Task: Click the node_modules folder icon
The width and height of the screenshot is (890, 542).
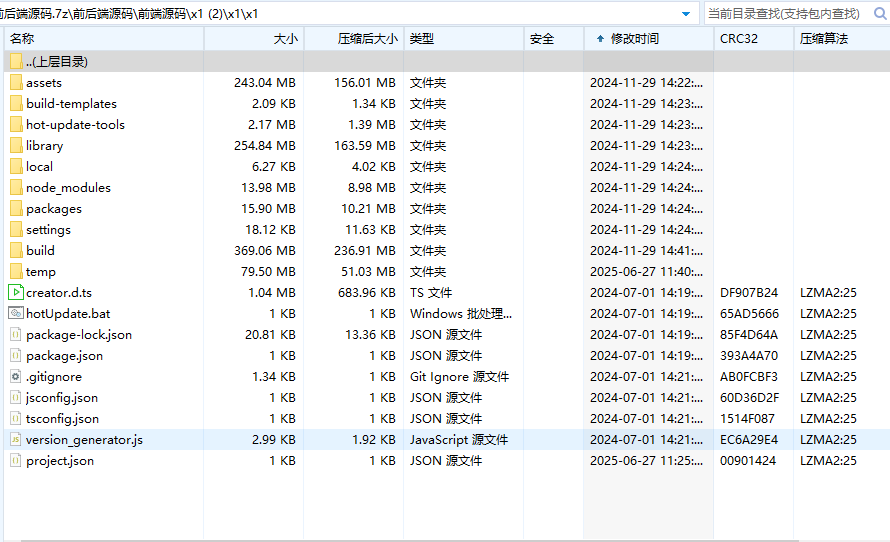Action: pyautogui.click(x=15, y=188)
